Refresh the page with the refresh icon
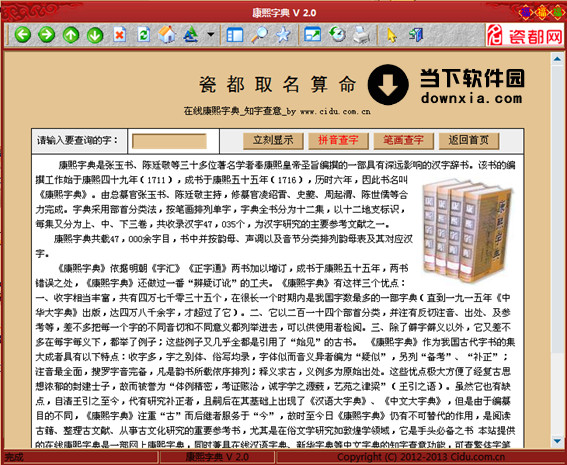 coord(144,35)
